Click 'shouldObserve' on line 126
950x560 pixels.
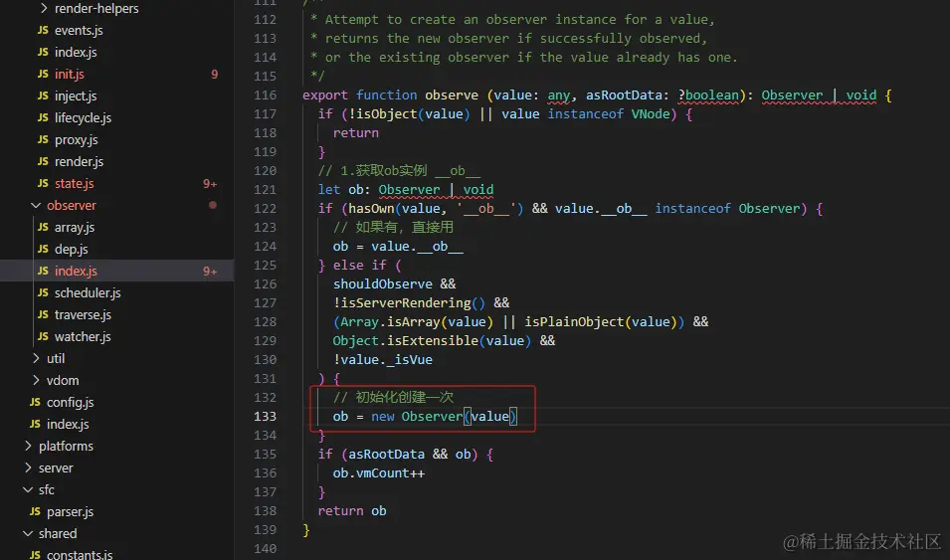(x=383, y=284)
